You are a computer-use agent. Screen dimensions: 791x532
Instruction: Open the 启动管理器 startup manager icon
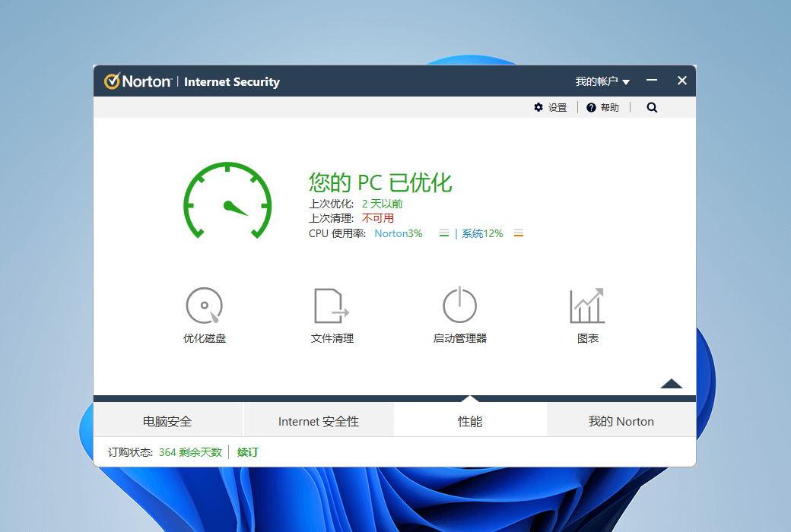(459, 305)
